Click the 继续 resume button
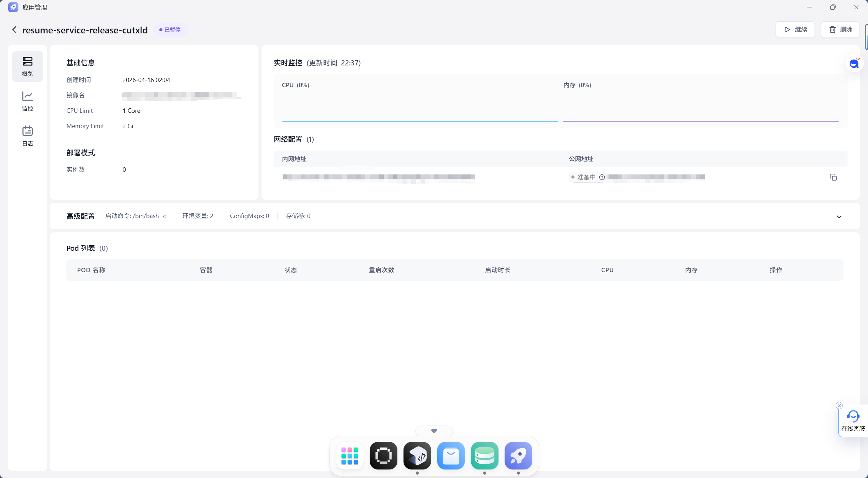This screenshot has width=868, height=478. click(x=795, y=30)
